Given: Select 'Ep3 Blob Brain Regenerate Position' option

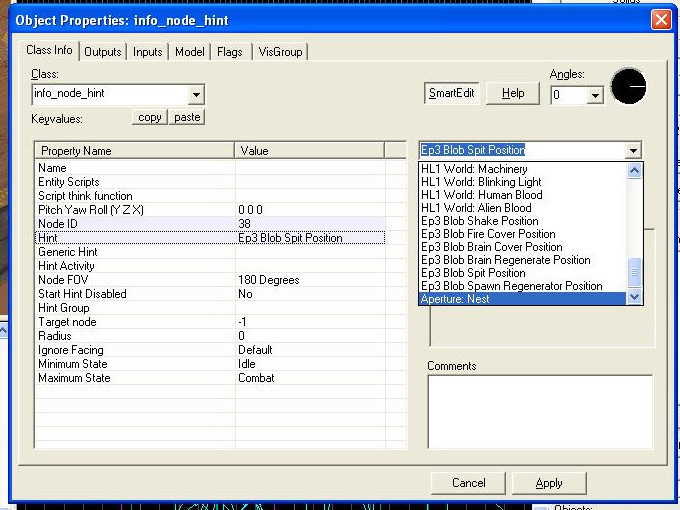Looking at the screenshot, I should [523, 260].
